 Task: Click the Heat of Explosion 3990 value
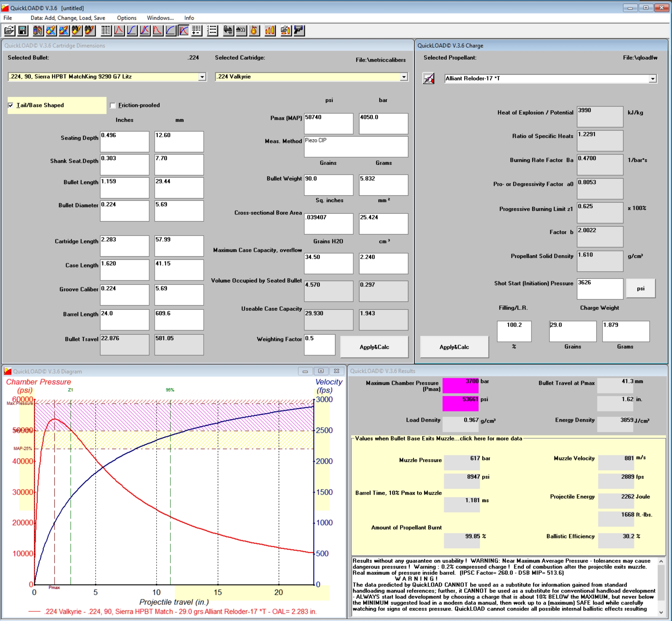pos(600,117)
